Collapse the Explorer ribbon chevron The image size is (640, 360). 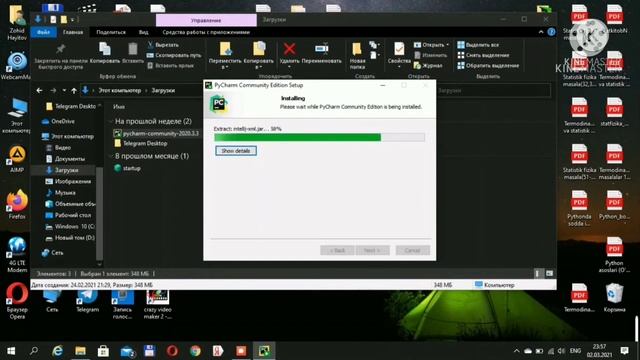click(x=541, y=32)
